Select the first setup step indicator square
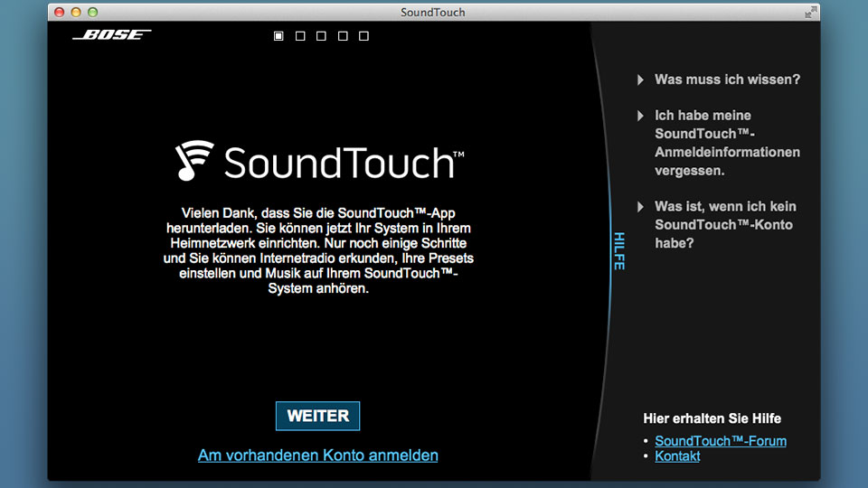868x488 pixels. [x=278, y=36]
